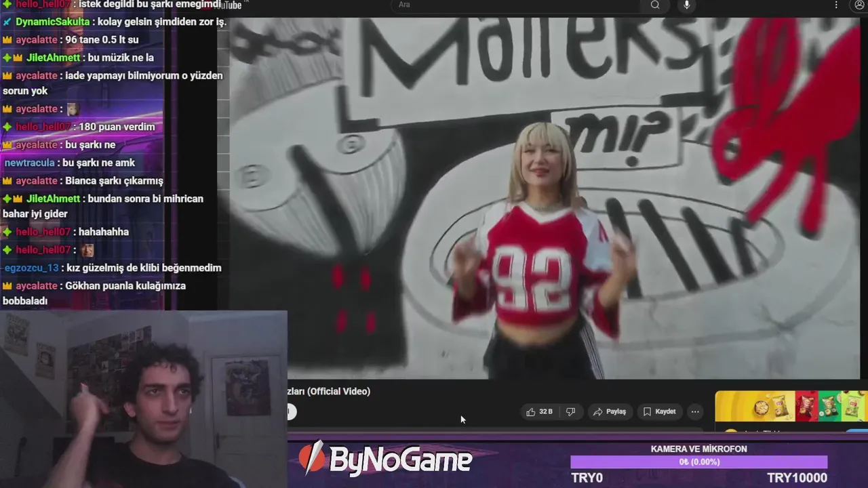This screenshot has height=488, width=868.
Task: Click username newtracula in chat
Action: (x=31, y=163)
